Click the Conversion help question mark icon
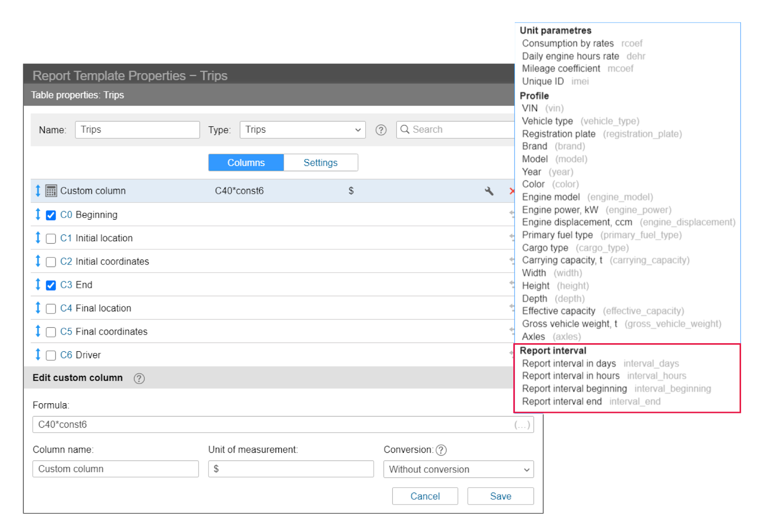 point(441,450)
